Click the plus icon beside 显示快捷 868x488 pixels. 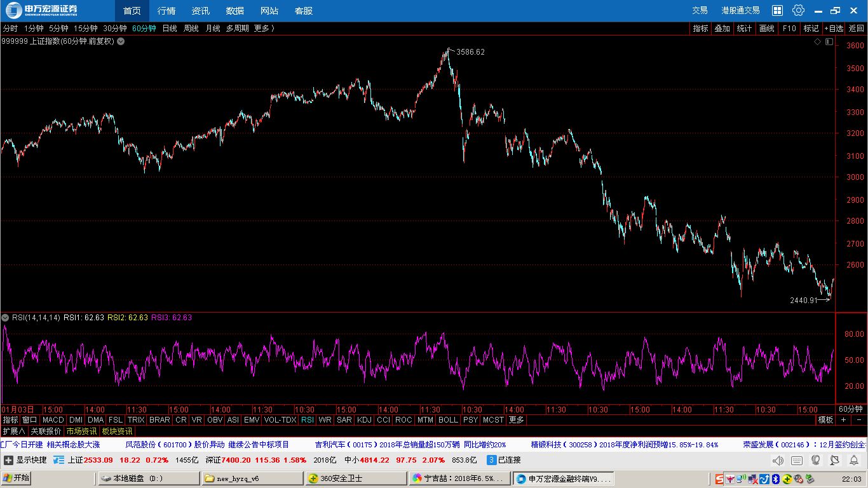(8, 460)
